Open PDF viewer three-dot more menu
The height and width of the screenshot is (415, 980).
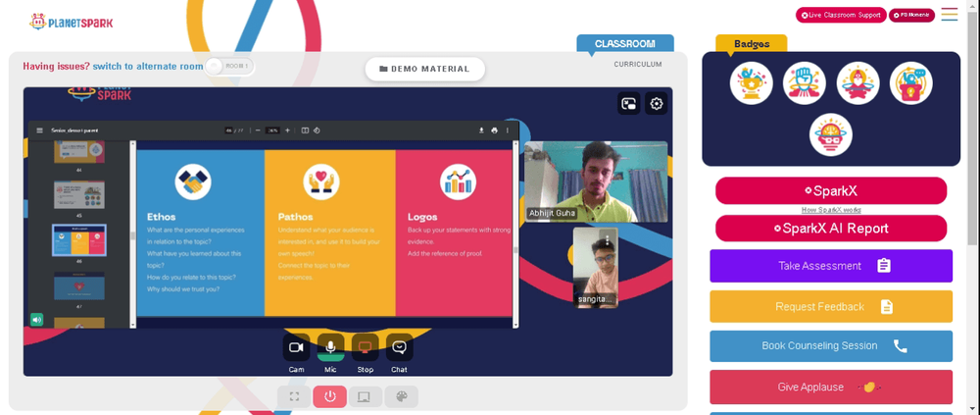coord(508,130)
